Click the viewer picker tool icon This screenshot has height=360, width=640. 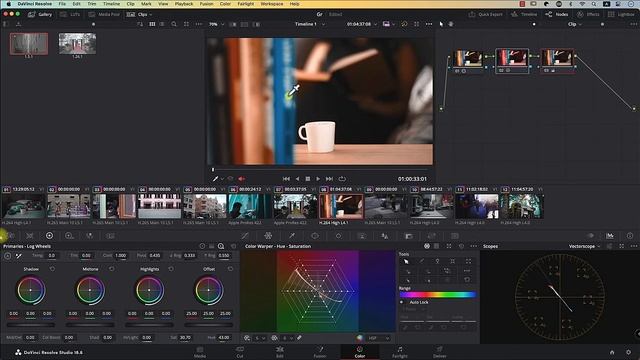pyautogui.click(x=216, y=179)
